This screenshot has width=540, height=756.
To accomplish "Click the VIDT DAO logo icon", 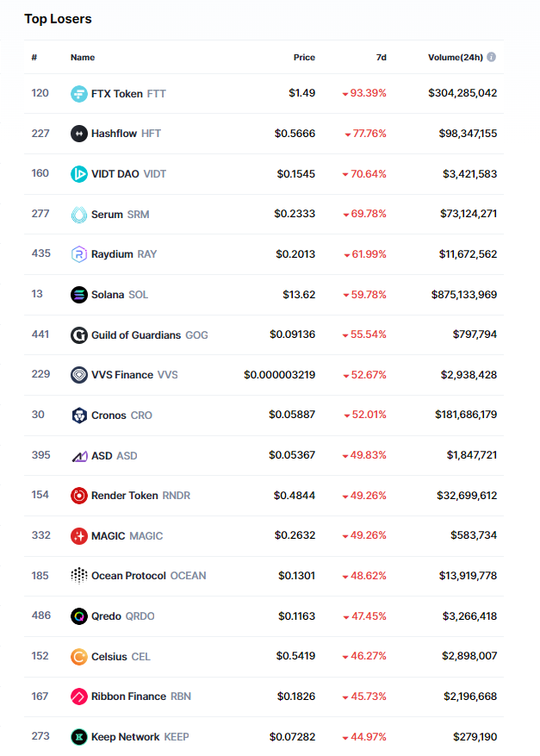I will [x=78, y=174].
